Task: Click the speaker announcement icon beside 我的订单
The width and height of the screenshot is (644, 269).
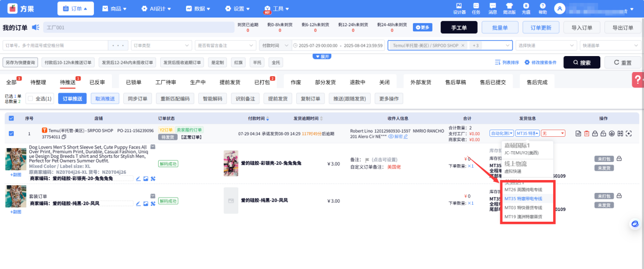Action: point(35,27)
